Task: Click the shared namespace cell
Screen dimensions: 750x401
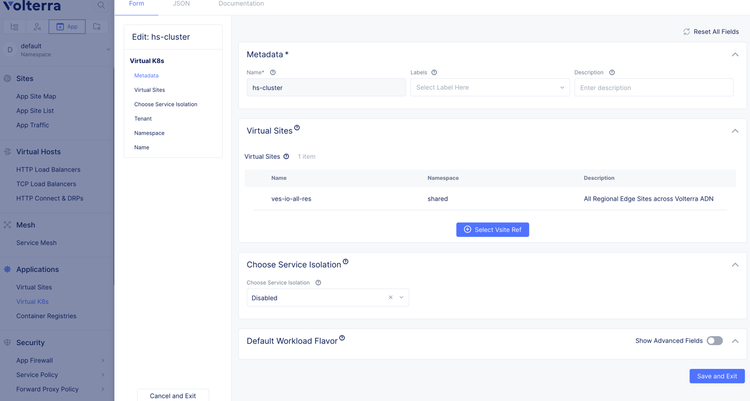Action: [438, 199]
